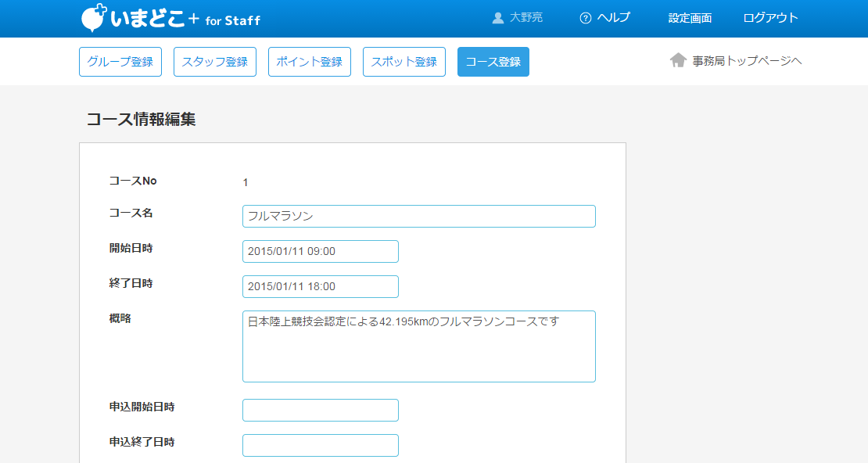This screenshot has width=868, height=463.
Task: Open the ヘルプ link text
Action: 613,18
